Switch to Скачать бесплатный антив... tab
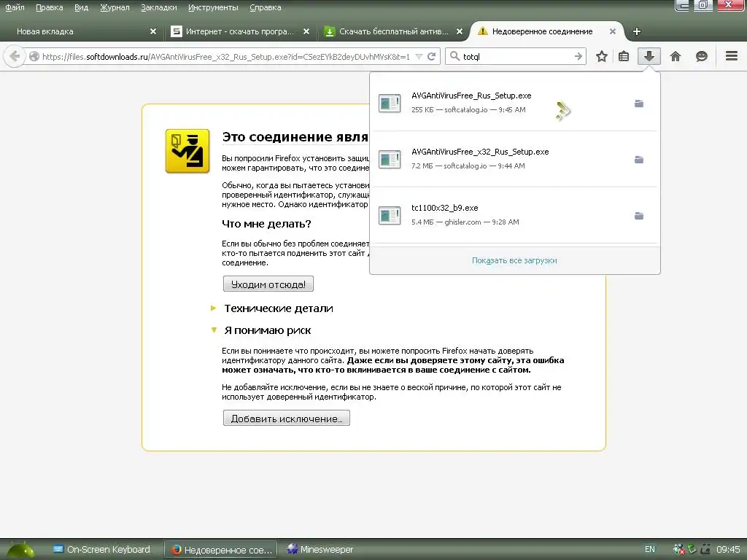The image size is (747, 560). click(x=393, y=31)
